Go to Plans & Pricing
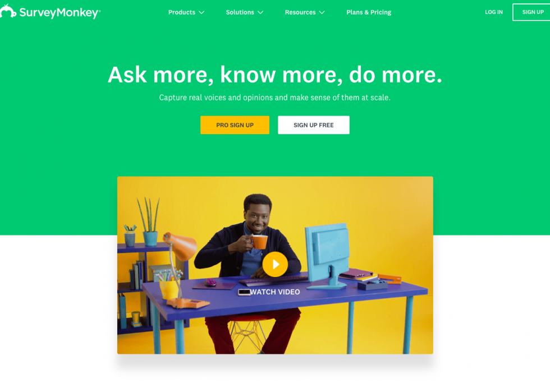Viewport: 550px width, 392px height. click(369, 12)
